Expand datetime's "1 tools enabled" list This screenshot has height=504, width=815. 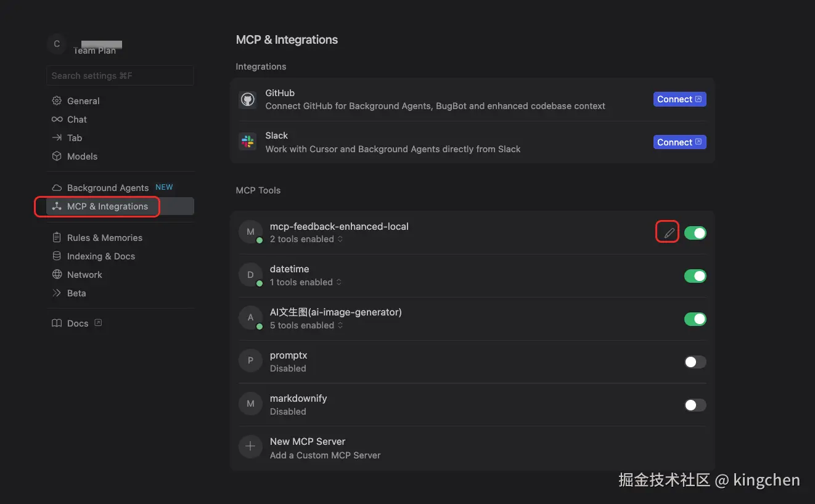pos(306,282)
